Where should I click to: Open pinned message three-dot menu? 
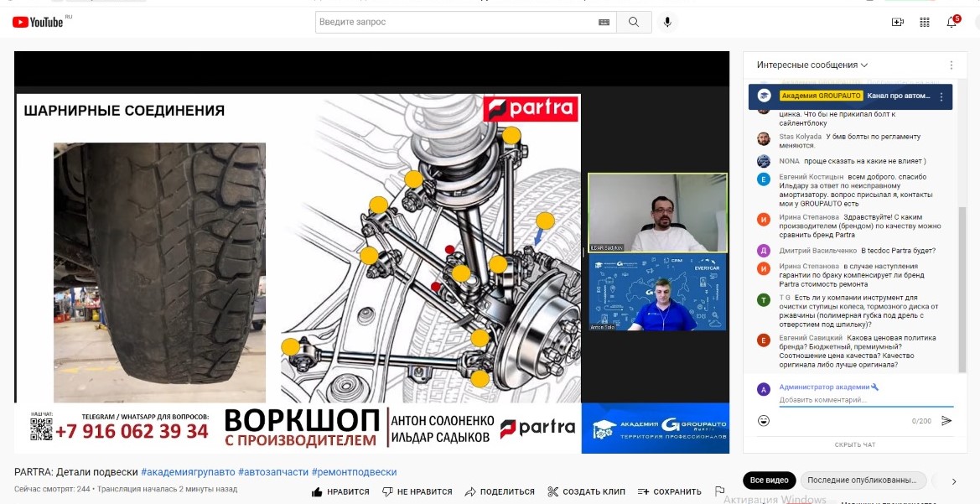[x=941, y=96]
